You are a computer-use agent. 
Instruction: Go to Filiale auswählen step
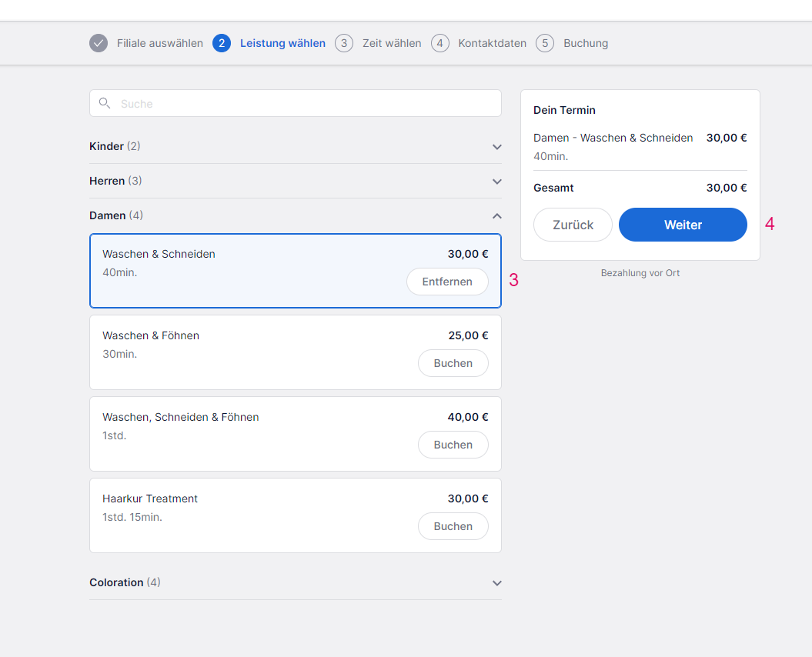160,43
